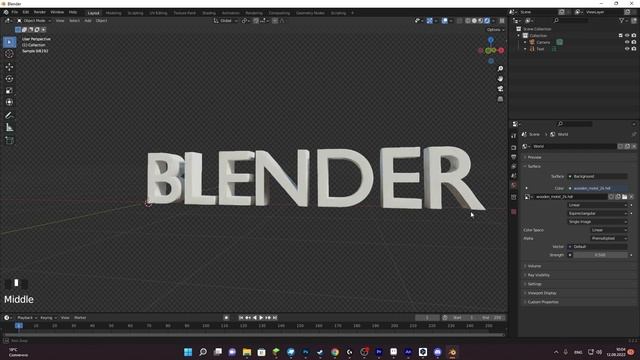This screenshot has height=360, width=640.
Task: Open Global transform orientation dropdown
Action: (x=226, y=21)
